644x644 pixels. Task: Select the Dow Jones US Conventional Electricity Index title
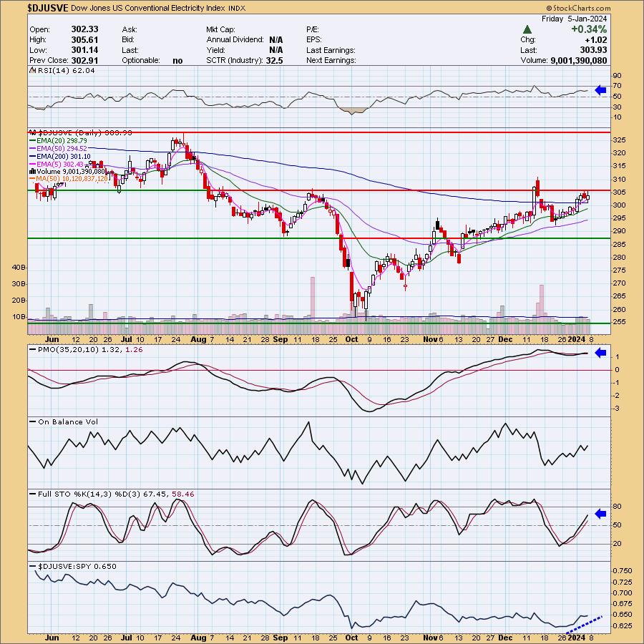point(148,8)
